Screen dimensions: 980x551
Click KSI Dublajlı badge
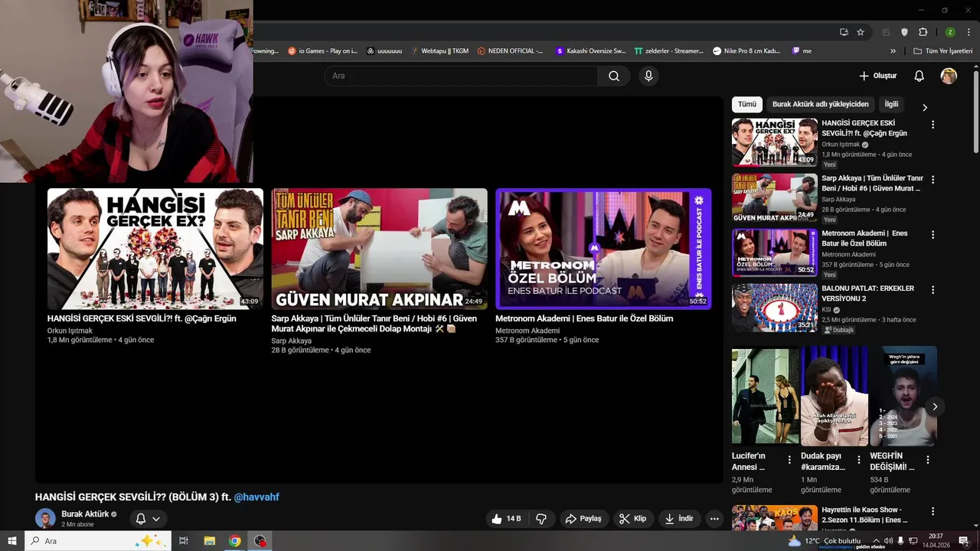tap(838, 330)
